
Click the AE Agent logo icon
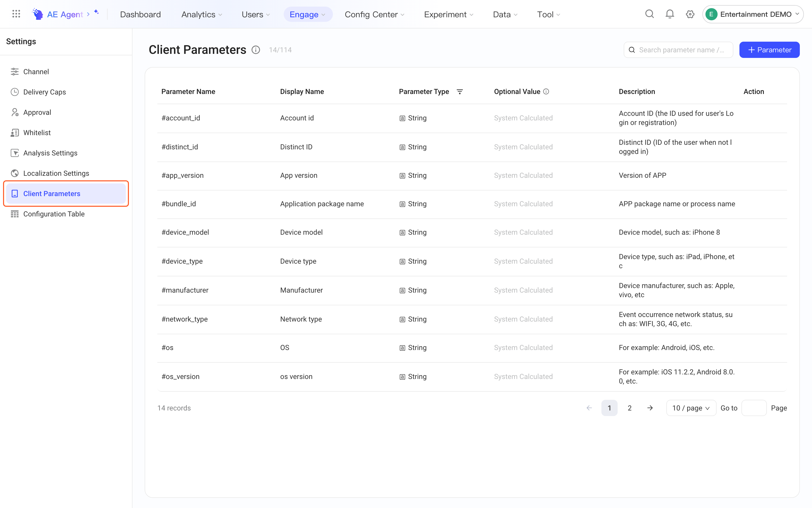38,14
